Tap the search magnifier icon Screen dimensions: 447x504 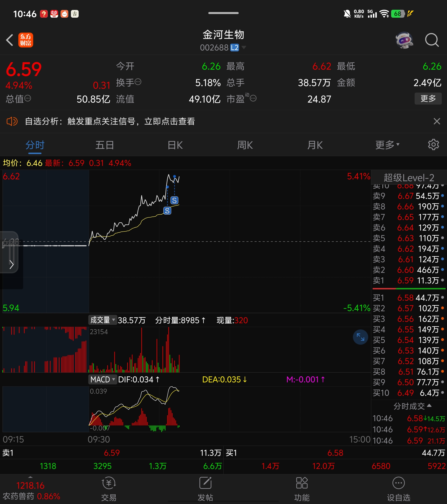[432, 40]
